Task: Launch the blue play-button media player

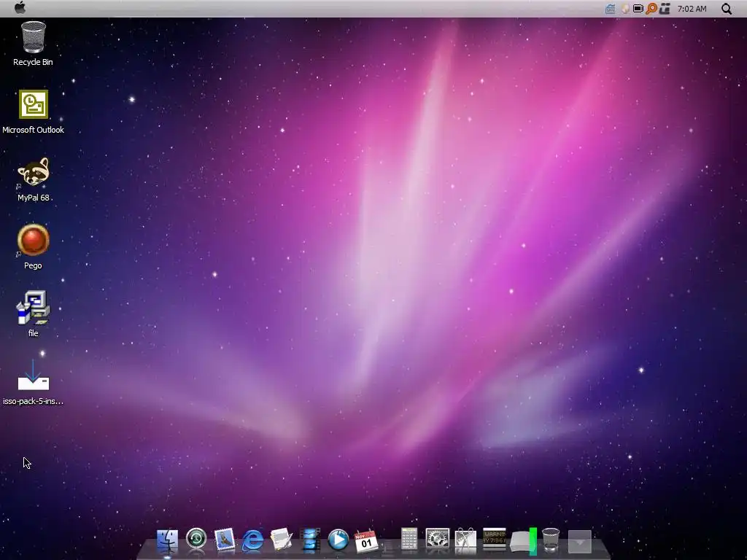Action: point(338,540)
